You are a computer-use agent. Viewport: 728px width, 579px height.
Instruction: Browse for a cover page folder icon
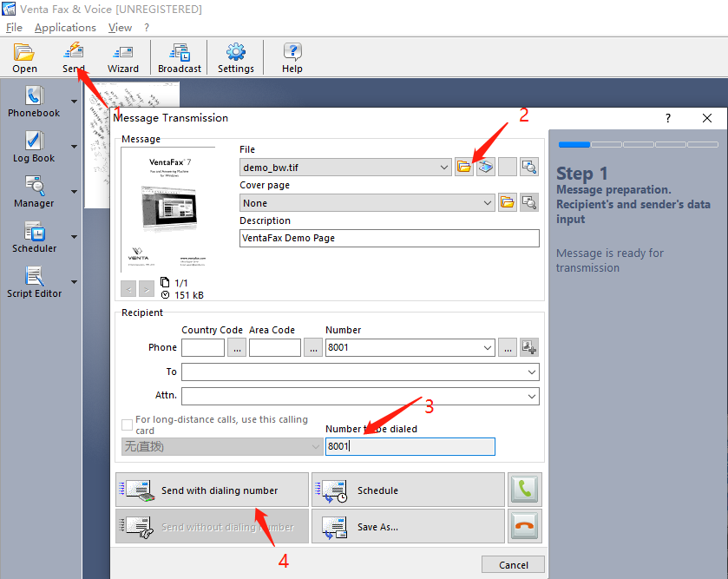508,202
